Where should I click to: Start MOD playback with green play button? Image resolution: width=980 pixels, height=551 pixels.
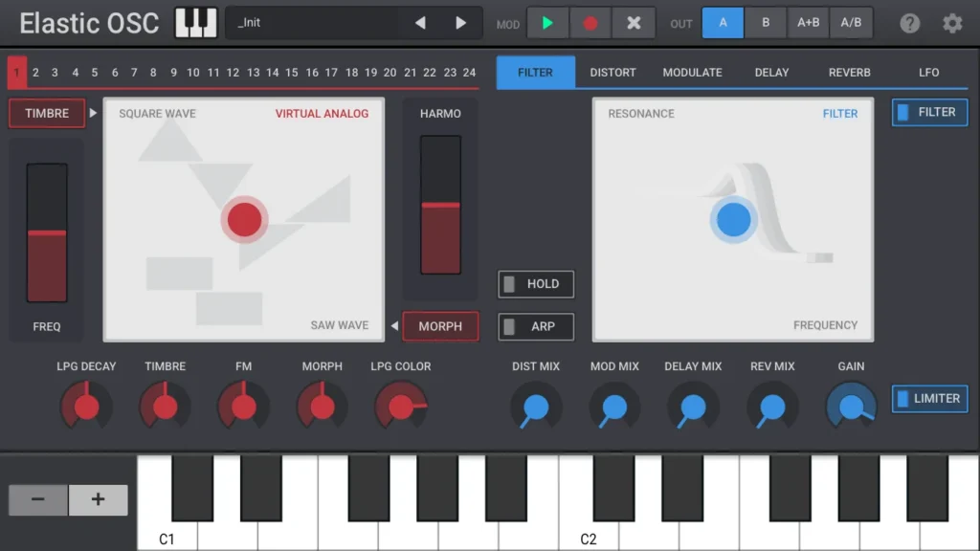coord(547,23)
